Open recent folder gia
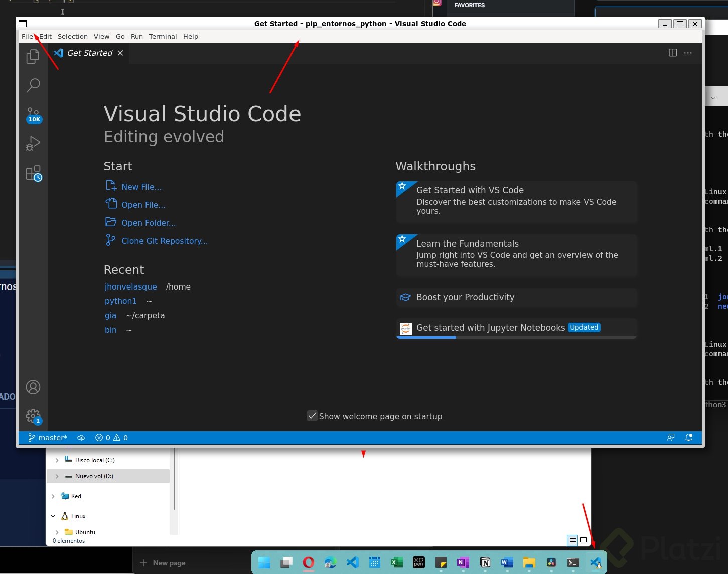Screen dimensions: 728x574 point(110,315)
